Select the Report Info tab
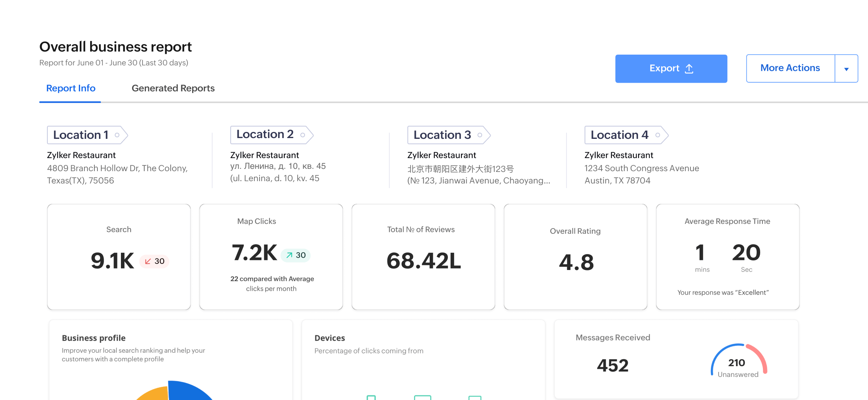This screenshot has height=400, width=868. tap(70, 88)
